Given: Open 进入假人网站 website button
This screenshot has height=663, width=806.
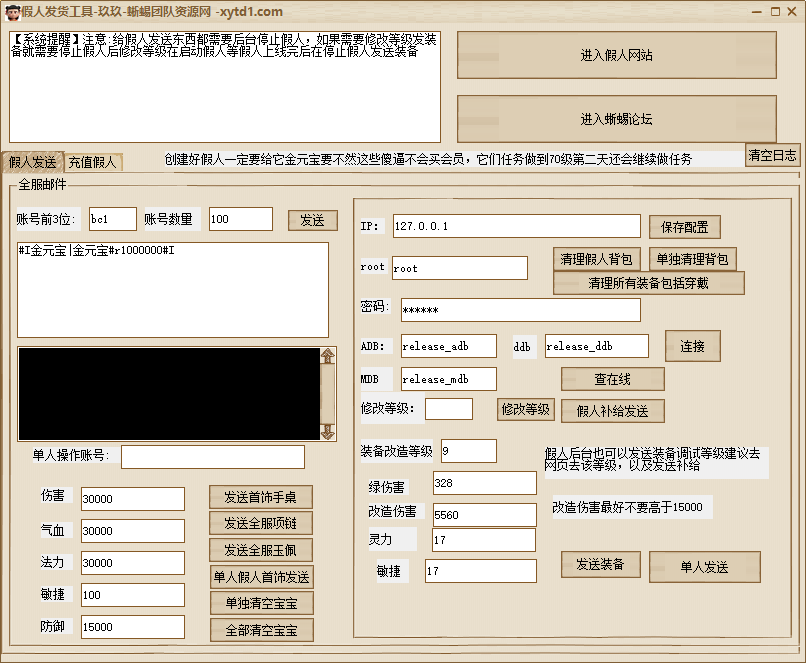Looking at the screenshot, I should pyautogui.click(x=616, y=55).
